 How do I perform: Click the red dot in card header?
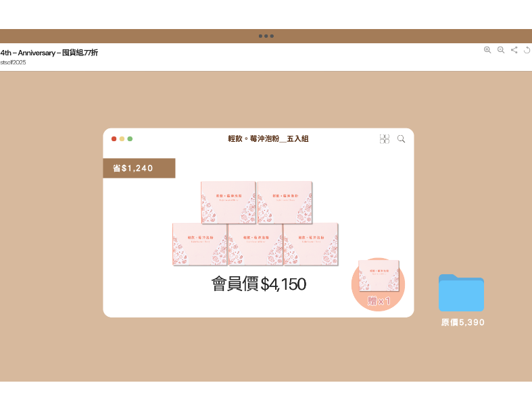(x=114, y=138)
